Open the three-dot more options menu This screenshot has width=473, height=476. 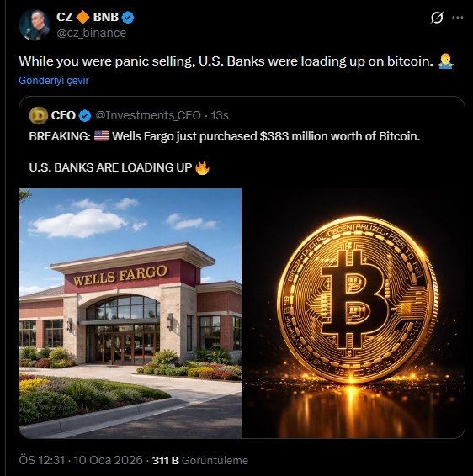coord(458,18)
